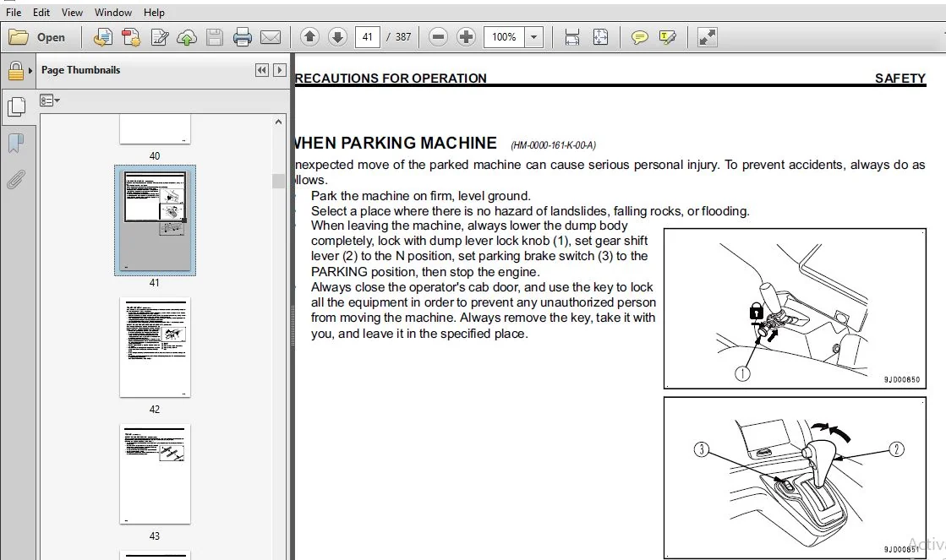946x560 pixels.
Task: Open the View menu
Action: 72,12
